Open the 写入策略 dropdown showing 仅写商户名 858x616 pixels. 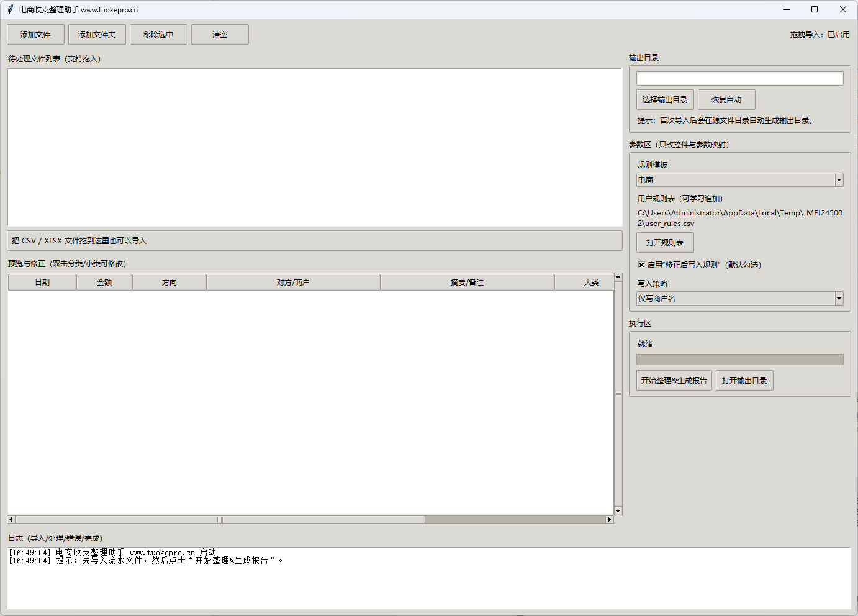739,299
